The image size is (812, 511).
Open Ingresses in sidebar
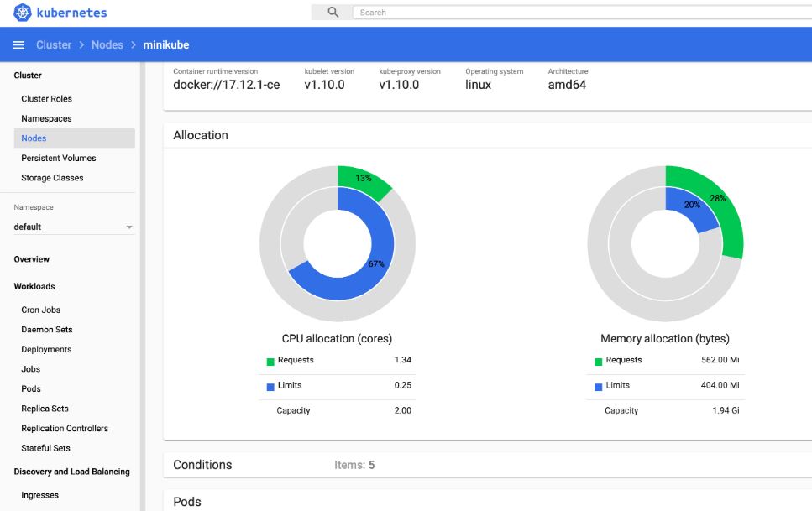point(39,495)
